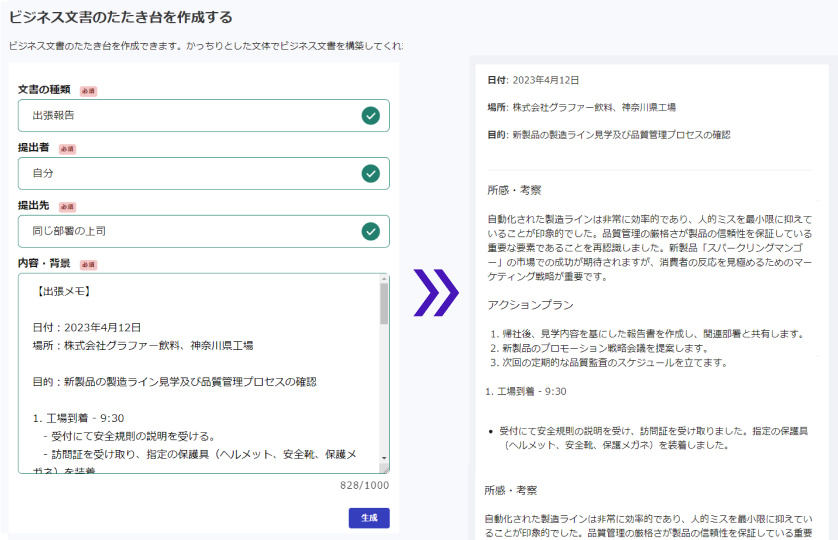This screenshot has height=540, width=838.
Task: Click the first 所感・考察 heading in output
Action: (514, 190)
